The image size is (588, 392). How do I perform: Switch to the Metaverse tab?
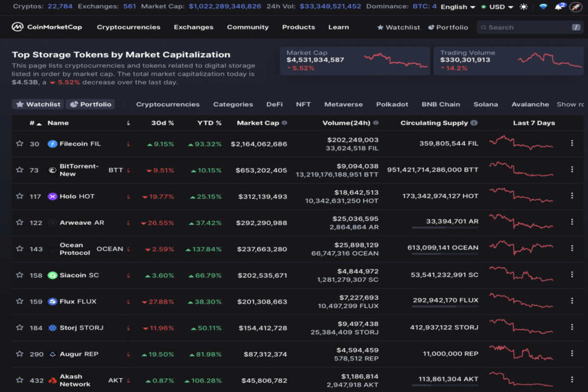(x=343, y=104)
